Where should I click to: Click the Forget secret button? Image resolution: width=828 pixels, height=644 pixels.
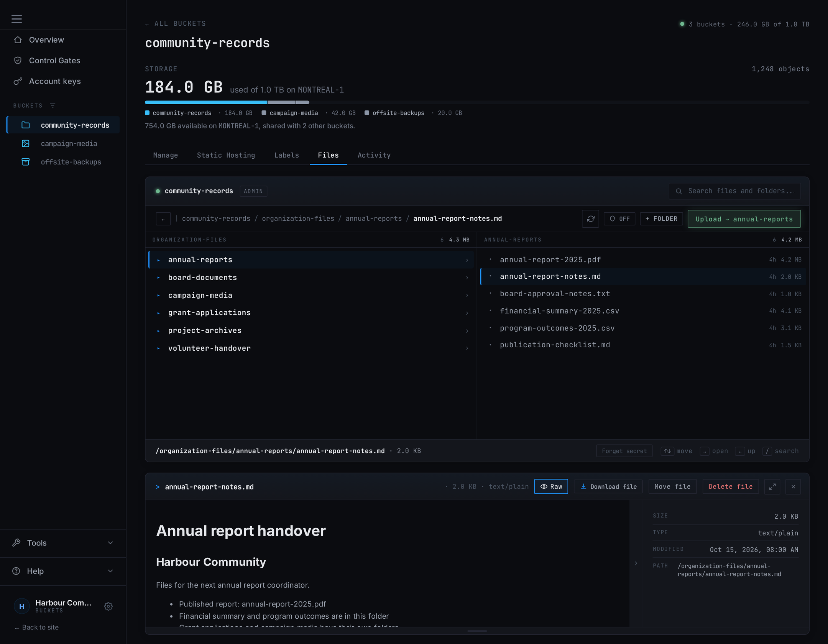tap(624, 451)
